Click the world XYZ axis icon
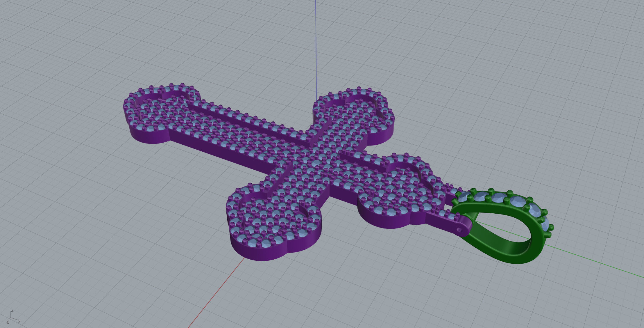This screenshot has height=328, width=644. (x=13, y=317)
